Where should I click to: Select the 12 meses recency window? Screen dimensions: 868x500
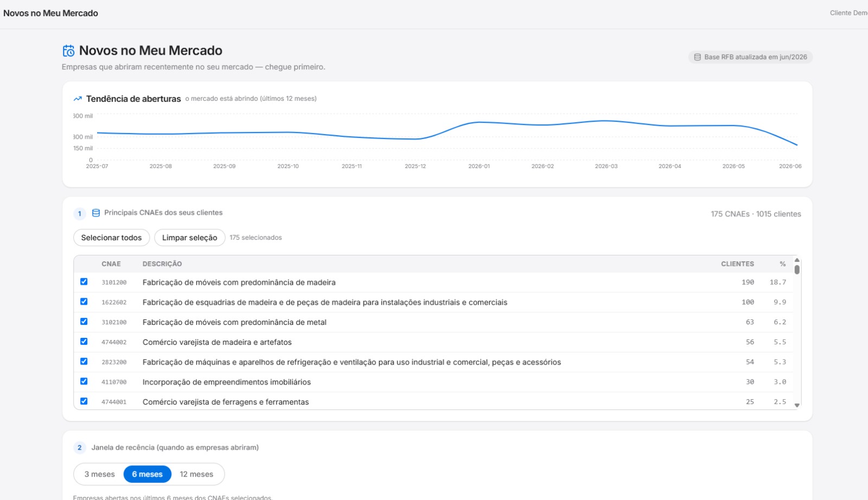(196, 474)
